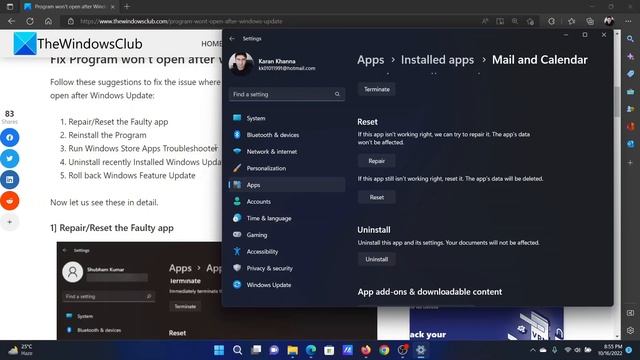Click the Terminate button in Settings

click(376, 89)
